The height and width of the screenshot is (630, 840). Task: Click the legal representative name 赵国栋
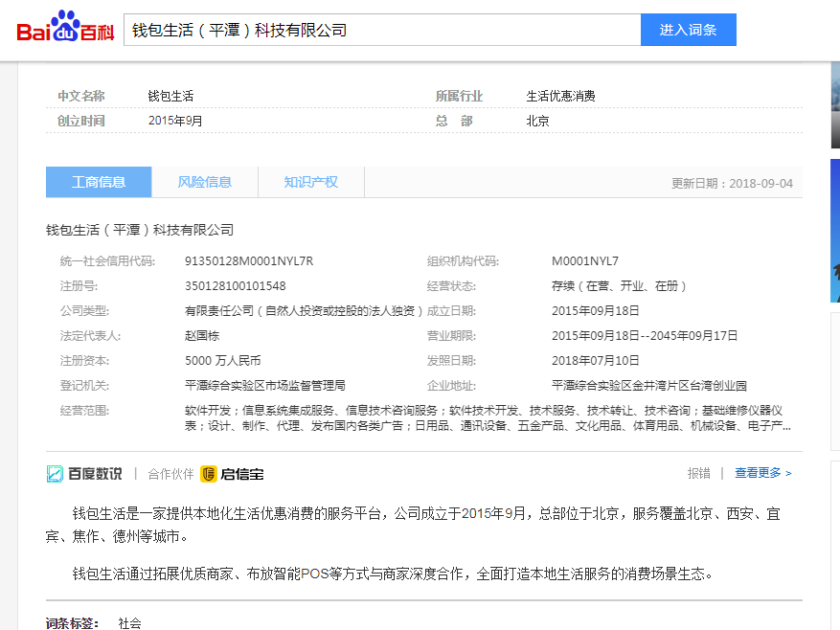click(x=202, y=336)
